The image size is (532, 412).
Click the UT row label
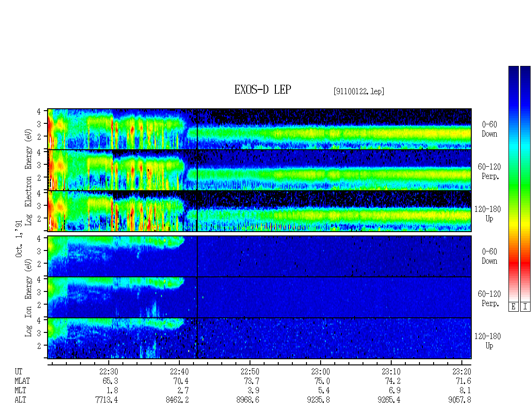pyautogui.click(x=18, y=372)
